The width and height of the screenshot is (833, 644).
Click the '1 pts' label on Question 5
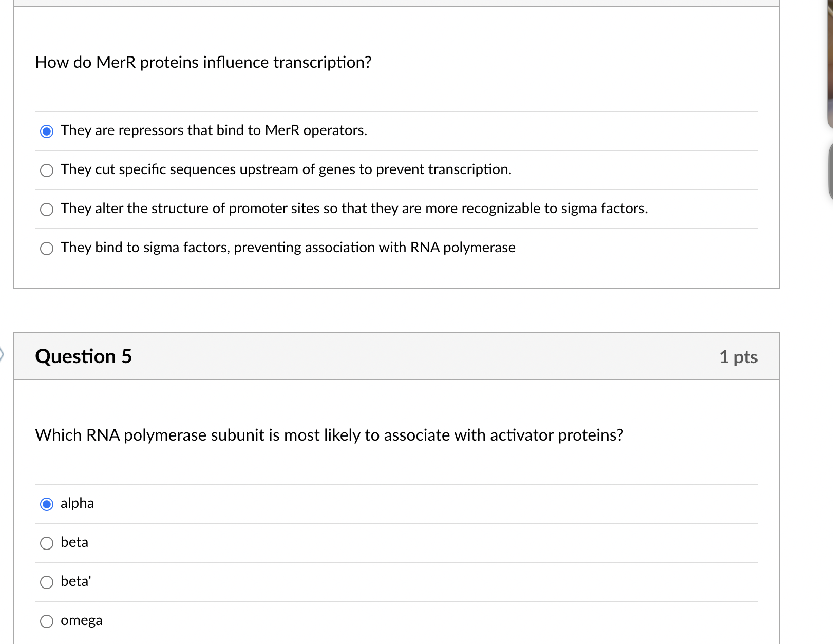point(739,357)
